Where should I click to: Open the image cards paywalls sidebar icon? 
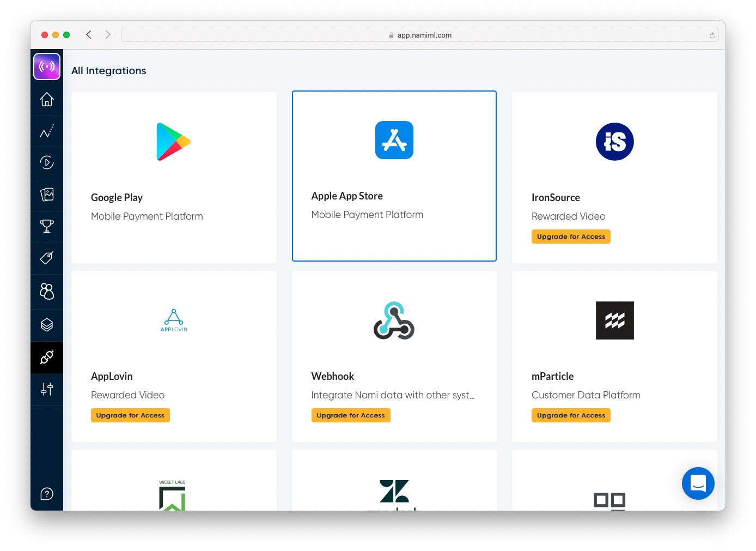click(47, 195)
